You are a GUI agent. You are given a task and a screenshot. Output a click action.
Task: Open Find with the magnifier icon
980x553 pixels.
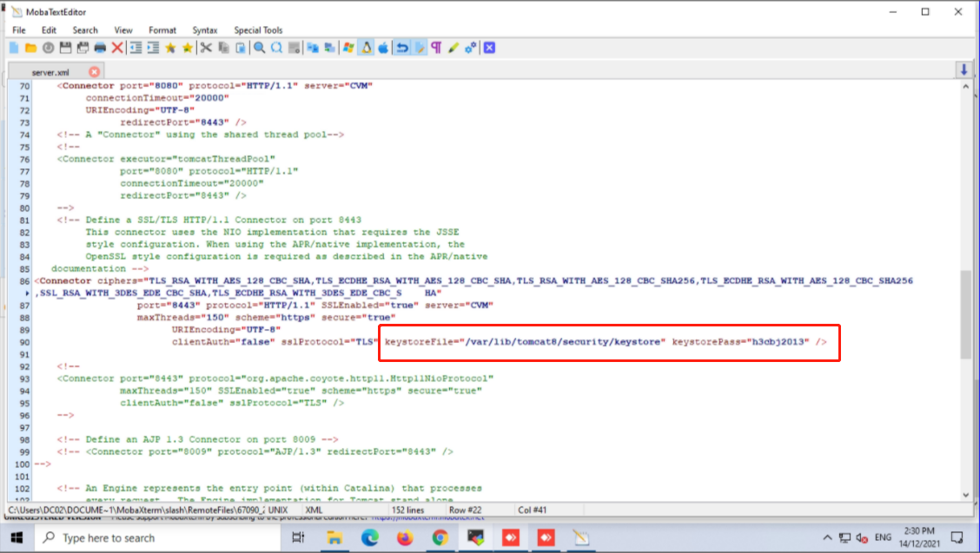point(260,48)
